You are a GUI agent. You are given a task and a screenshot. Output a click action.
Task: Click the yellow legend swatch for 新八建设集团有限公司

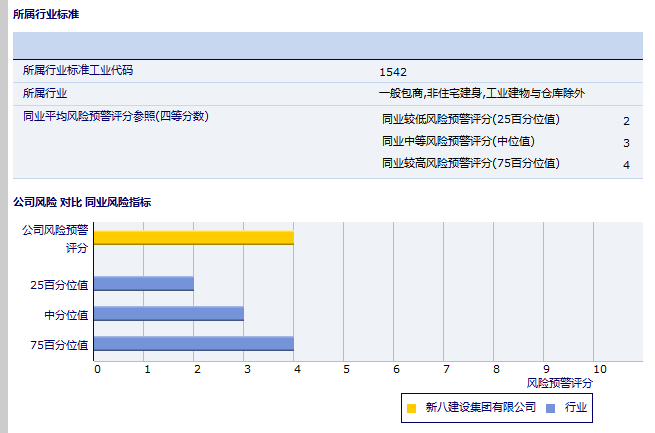411,408
